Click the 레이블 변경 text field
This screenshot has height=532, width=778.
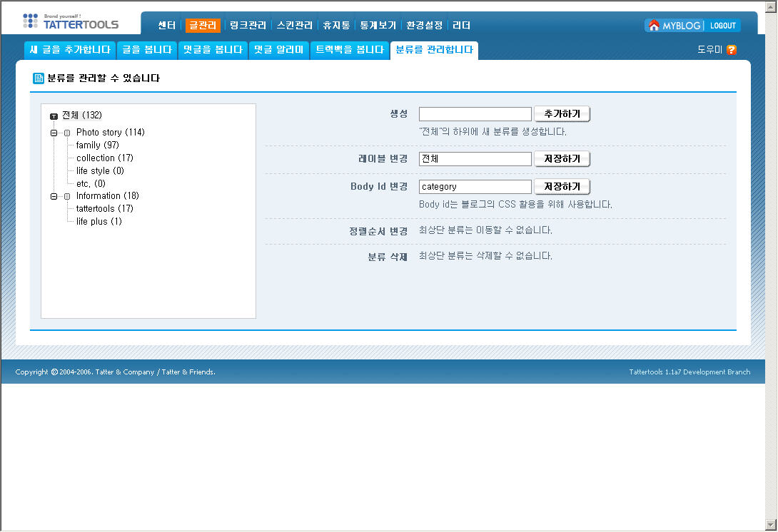(x=475, y=159)
